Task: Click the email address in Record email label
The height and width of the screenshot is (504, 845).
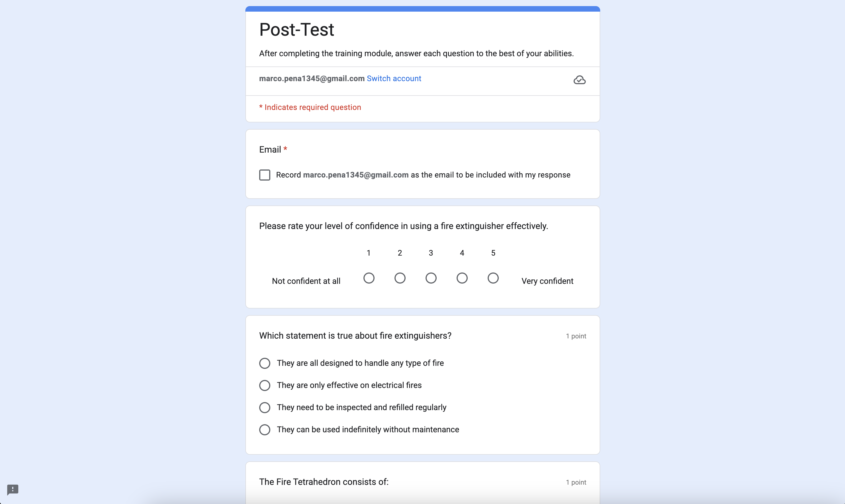Action: click(355, 175)
